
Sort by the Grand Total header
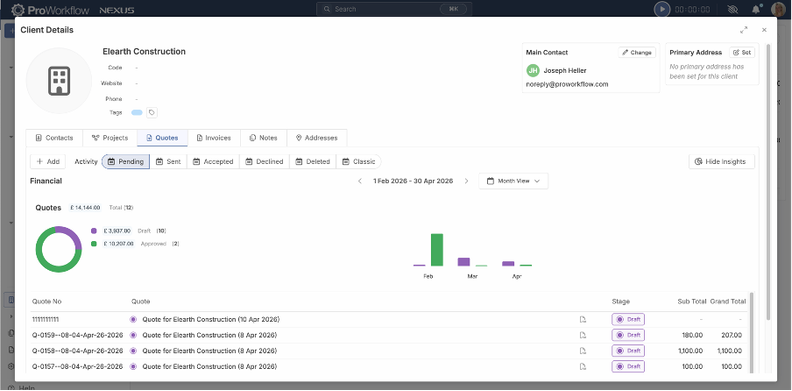pyautogui.click(x=728, y=302)
